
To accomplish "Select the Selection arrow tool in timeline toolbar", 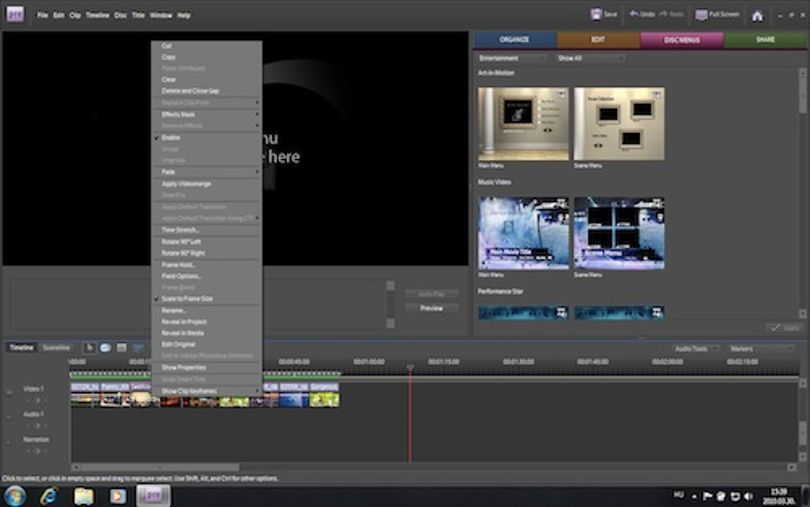I will pos(89,348).
